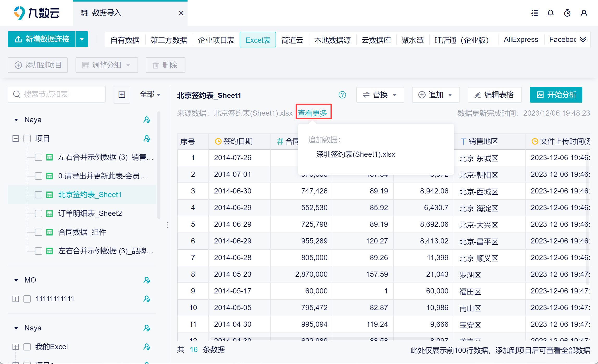Switch to the 云数据库 tab
The width and height of the screenshot is (598, 364).
click(376, 40)
